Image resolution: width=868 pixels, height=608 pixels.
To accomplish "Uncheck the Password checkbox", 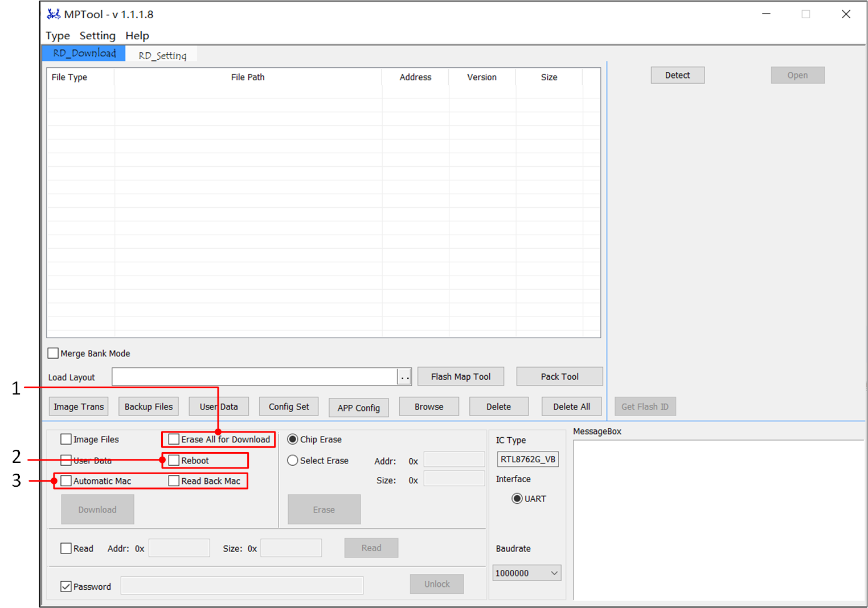I will point(67,587).
